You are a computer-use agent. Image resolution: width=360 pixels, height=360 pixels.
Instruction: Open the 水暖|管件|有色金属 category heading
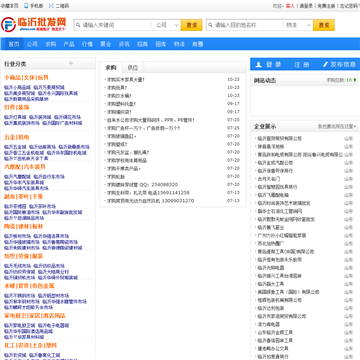(29, 286)
